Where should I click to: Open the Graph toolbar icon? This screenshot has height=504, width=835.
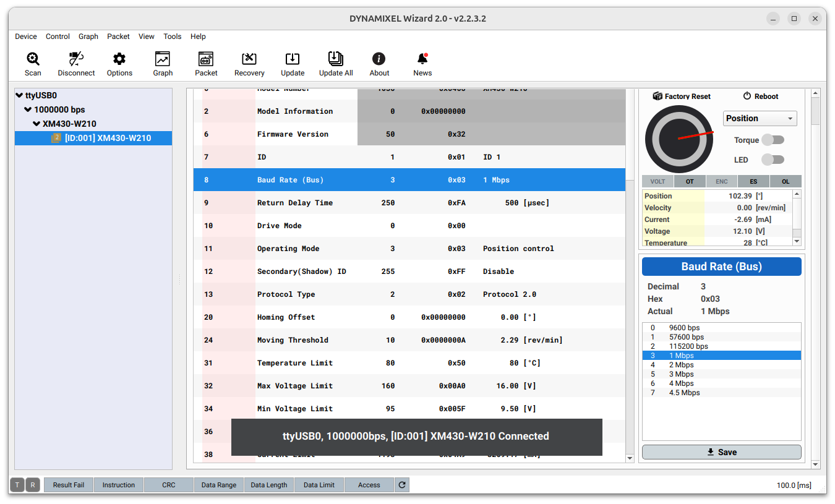click(x=163, y=59)
